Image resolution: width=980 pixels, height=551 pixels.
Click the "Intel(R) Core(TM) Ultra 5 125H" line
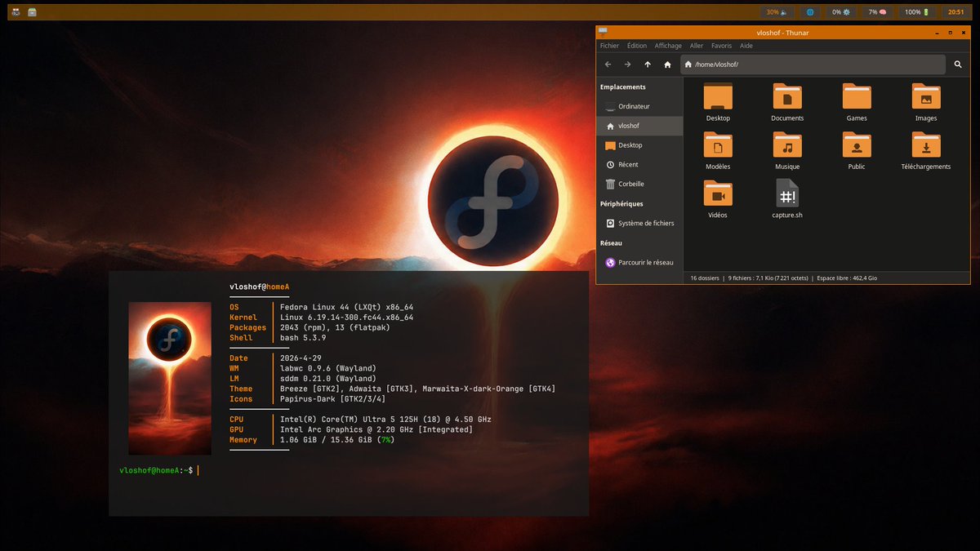(x=385, y=420)
